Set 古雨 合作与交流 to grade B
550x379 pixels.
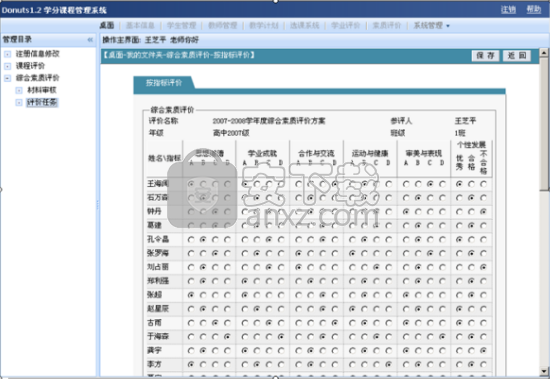[x=310, y=323]
